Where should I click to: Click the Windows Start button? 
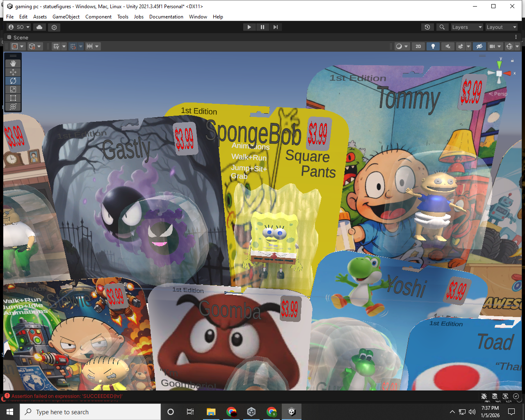pos(10,412)
